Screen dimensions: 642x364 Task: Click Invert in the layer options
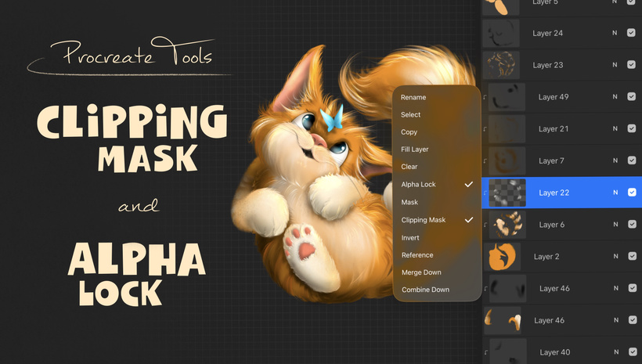410,238
